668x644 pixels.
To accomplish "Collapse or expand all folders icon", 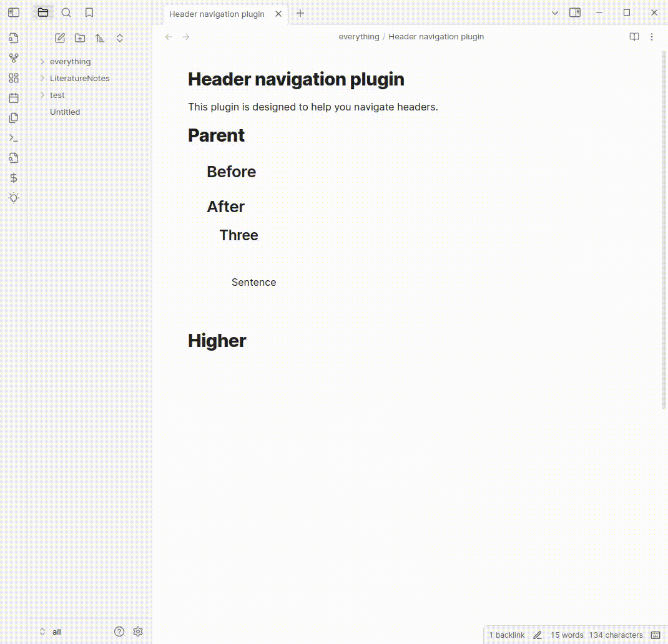I will click(120, 38).
